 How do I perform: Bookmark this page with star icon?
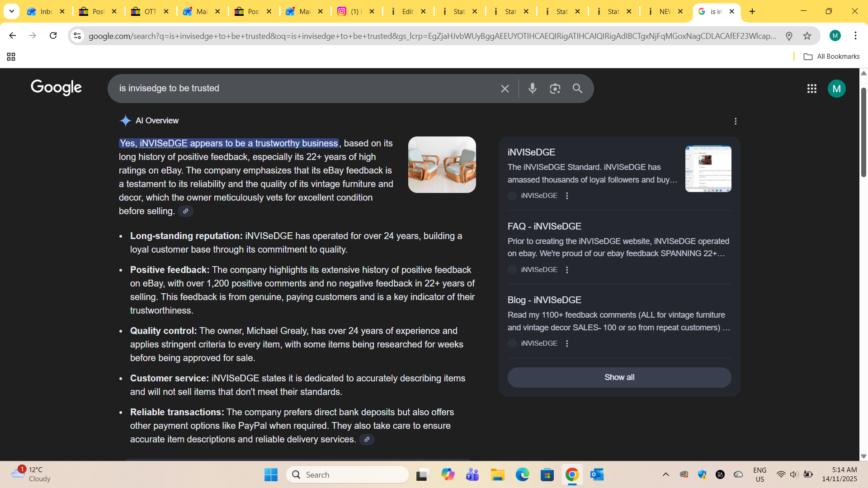[x=807, y=36]
